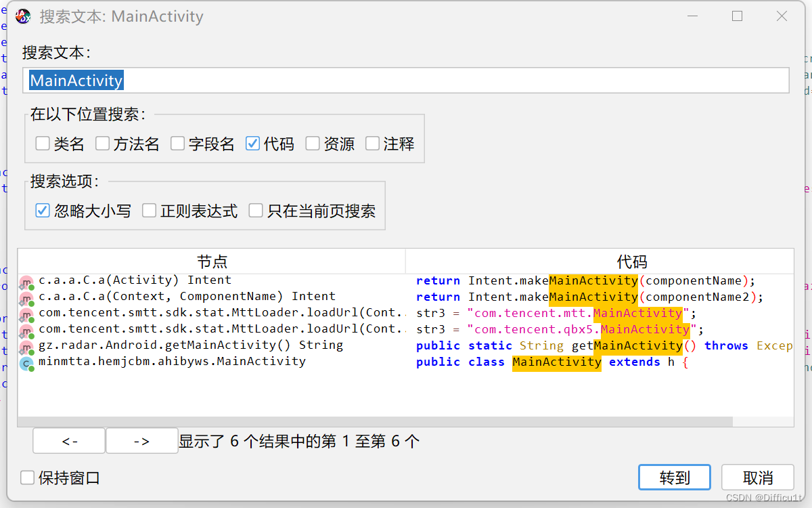
Task: Click code line with com.tencent.mtt.MainActivity
Action: 556,313
